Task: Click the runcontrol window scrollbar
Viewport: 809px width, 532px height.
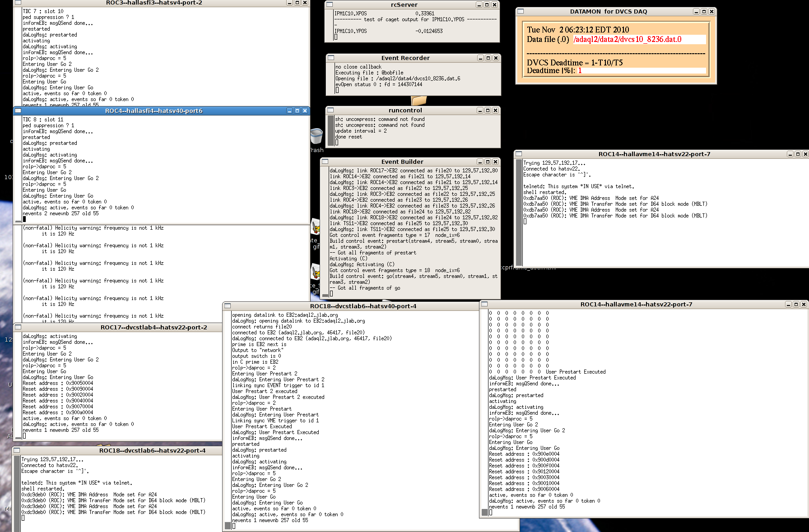Action: coord(330,131)
